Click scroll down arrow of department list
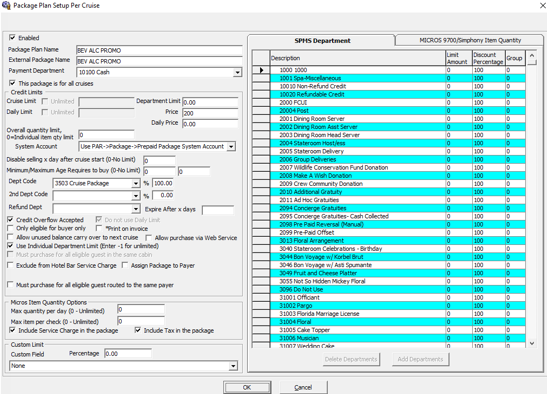 (x=532, y=343)
